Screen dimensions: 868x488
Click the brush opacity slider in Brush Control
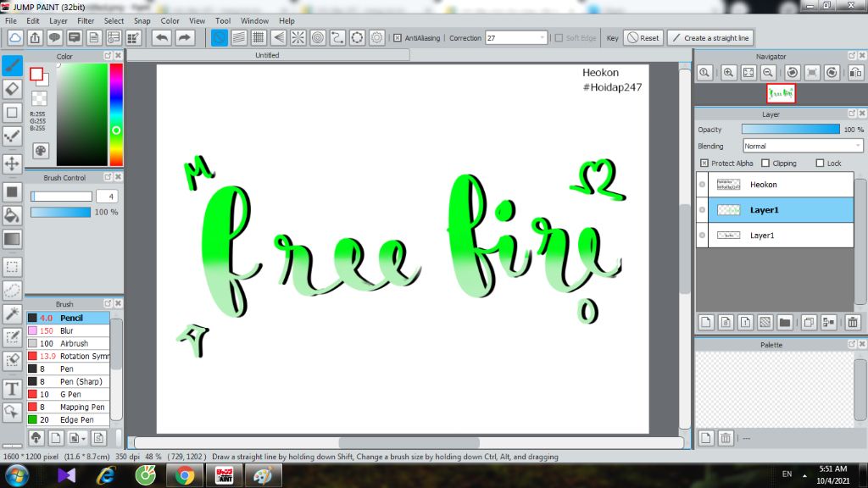pyautogui.click(x=60, y=212)
